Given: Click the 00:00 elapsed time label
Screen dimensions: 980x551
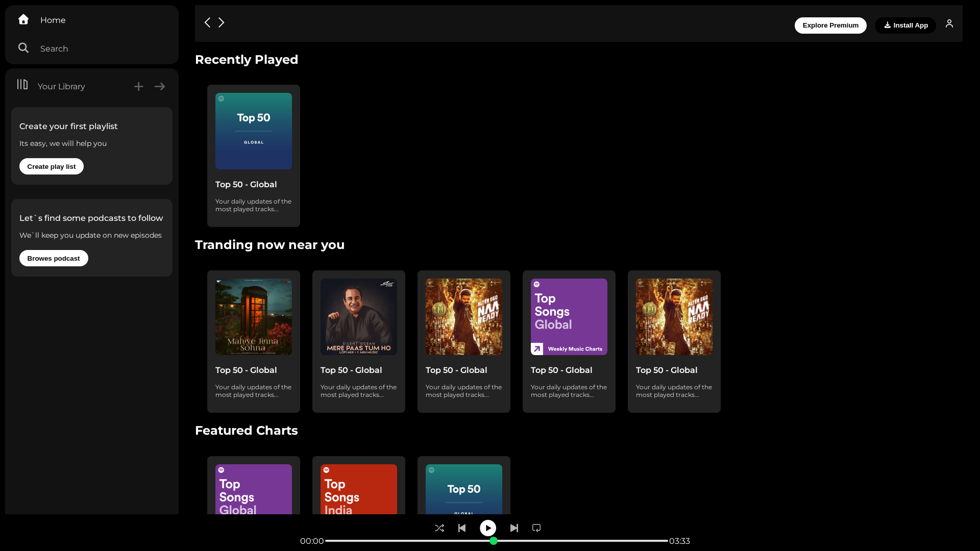Looking at the screenshot, I should tap(312, 541).
